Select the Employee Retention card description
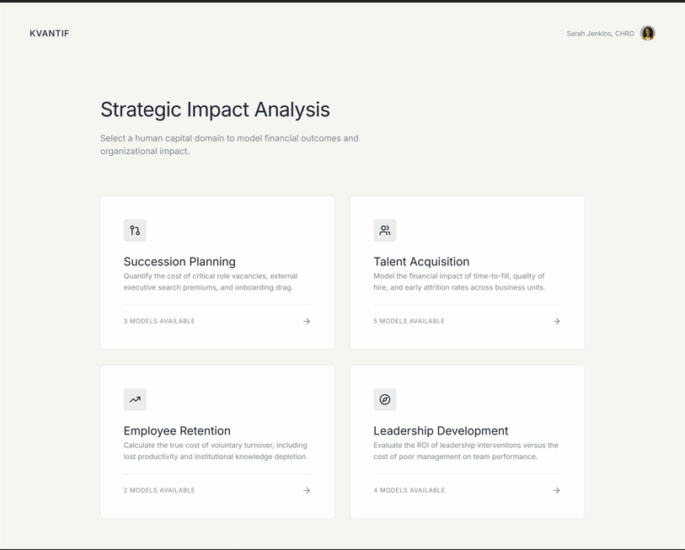Screen dimensions: 685x550 pyautogui.click(x=216, y=451)
